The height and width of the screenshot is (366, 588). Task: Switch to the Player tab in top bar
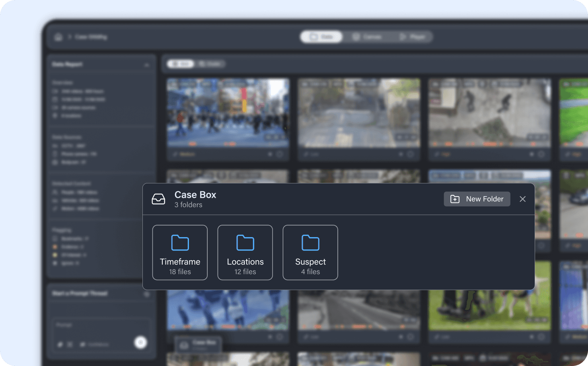coord(412,37)
